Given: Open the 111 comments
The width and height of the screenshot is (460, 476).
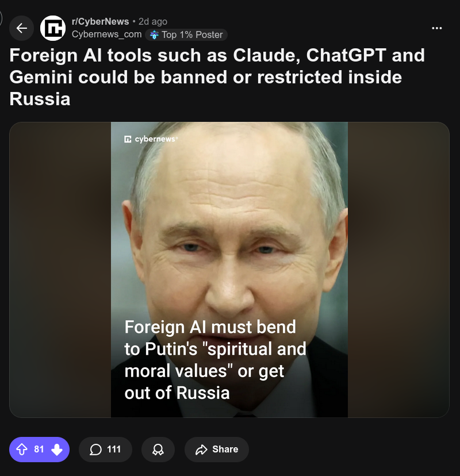Looking at the screenshot, I should pos(105,450).
